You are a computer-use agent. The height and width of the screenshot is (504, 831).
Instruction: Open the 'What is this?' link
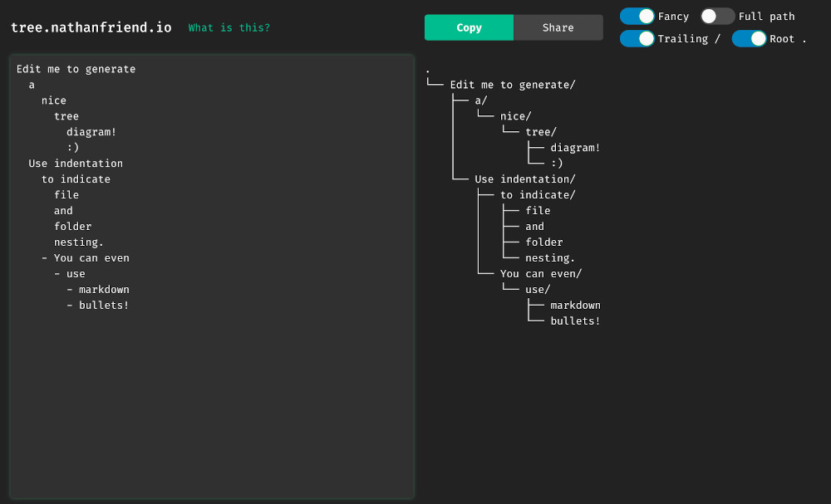coord(229,27)
